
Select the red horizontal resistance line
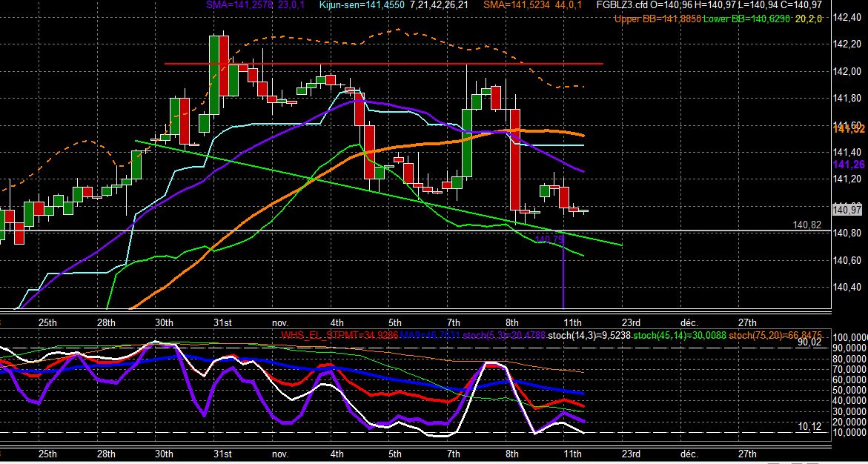pyautogui.click(x=384, y=64)
